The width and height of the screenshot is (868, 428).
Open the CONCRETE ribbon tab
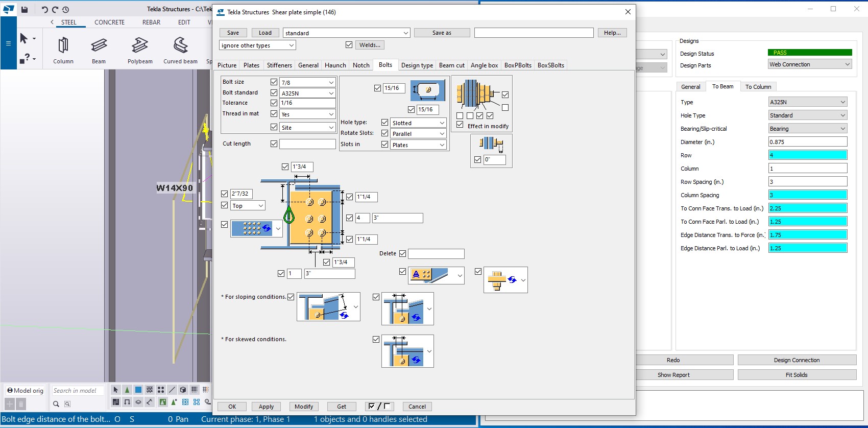pyautogui.click(x=109, y=22)
